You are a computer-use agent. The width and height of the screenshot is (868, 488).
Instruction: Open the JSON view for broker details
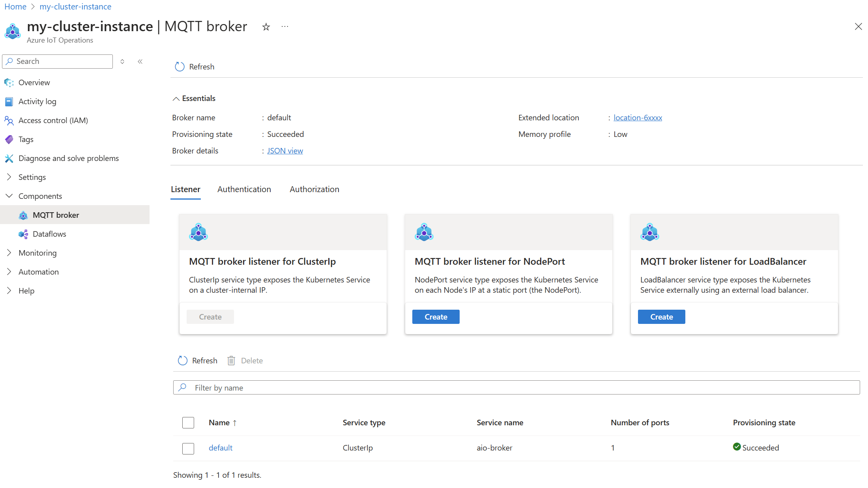284,150
